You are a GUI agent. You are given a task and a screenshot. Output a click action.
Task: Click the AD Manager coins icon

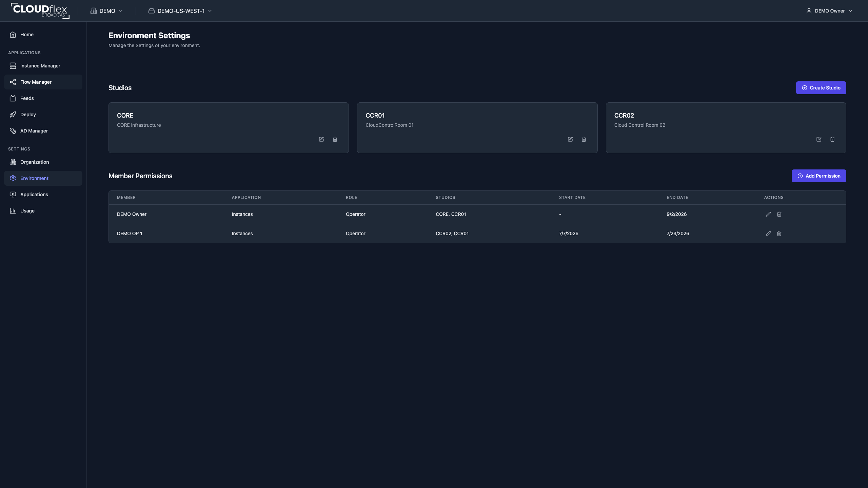(x=13, y=131)
